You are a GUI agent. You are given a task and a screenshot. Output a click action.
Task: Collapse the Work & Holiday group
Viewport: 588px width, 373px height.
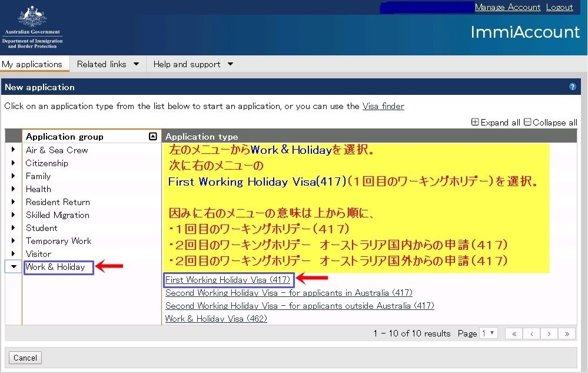tap(13, 267)
